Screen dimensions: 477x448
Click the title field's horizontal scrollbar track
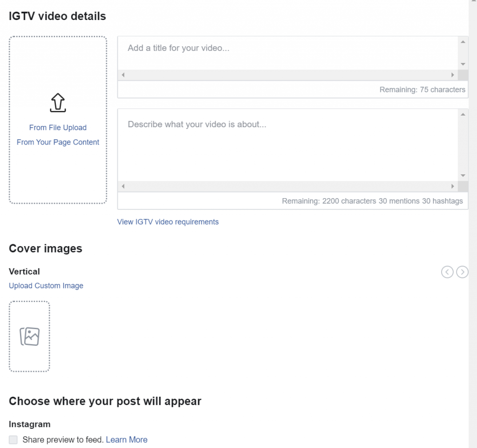[288, 75]
